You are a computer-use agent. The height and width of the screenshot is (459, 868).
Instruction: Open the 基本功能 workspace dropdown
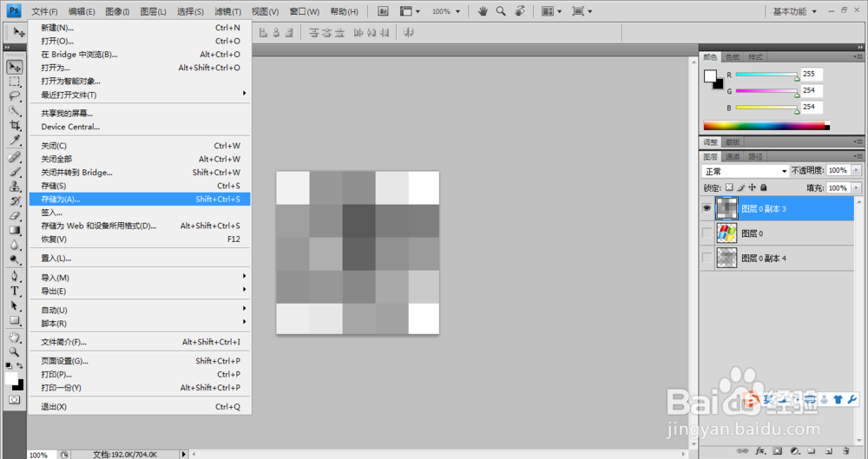(x=794, y=11)
